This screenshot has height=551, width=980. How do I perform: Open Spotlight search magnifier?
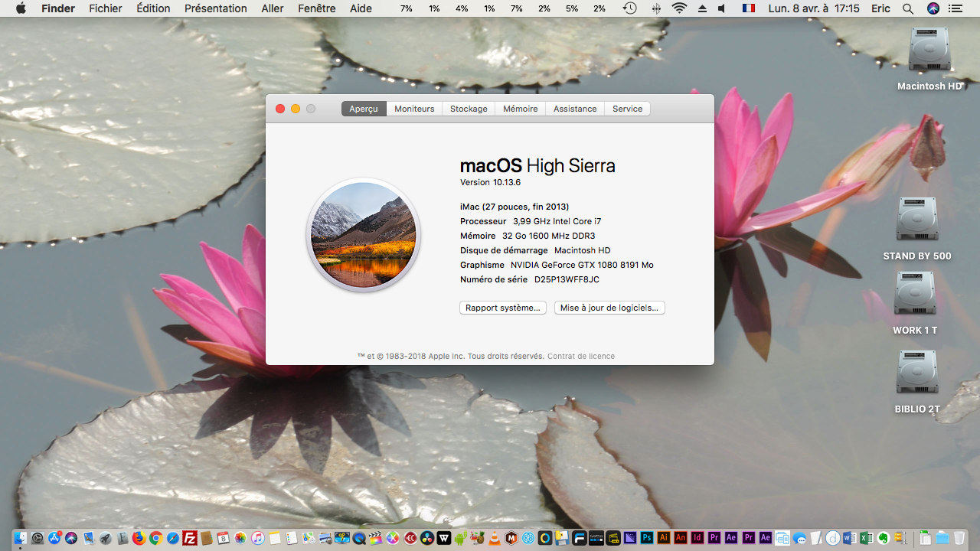point(908,8)
